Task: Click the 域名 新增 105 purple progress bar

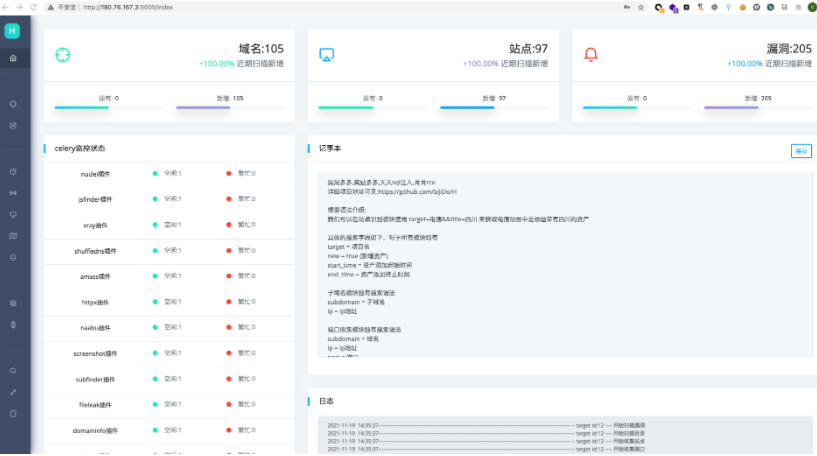Action: [203, 107]
